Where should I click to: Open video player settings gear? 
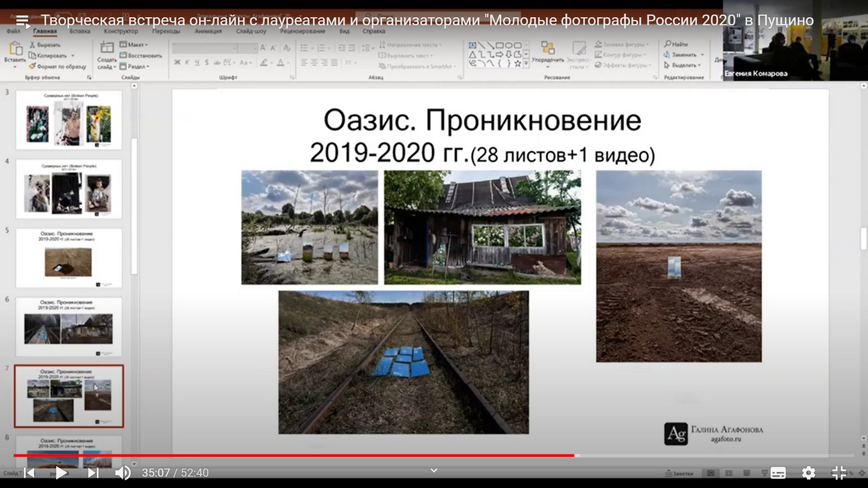click(x=809, y=473)
